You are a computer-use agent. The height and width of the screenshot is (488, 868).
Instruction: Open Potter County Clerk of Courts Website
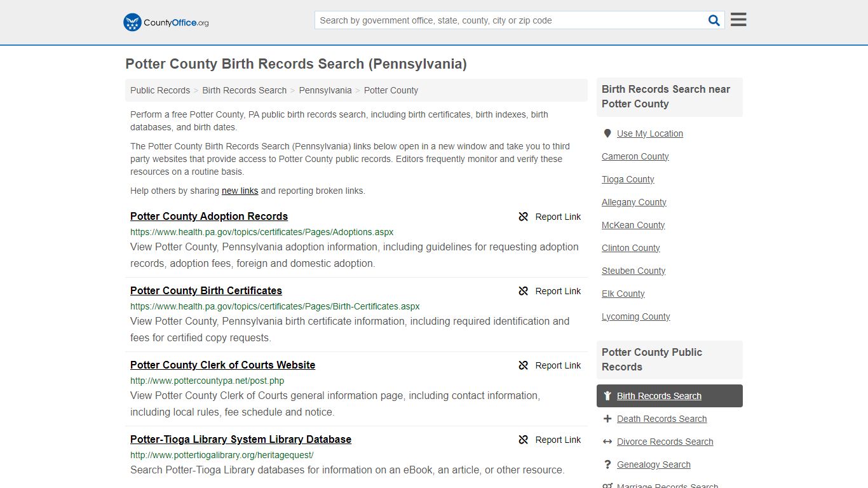[223, 365]
